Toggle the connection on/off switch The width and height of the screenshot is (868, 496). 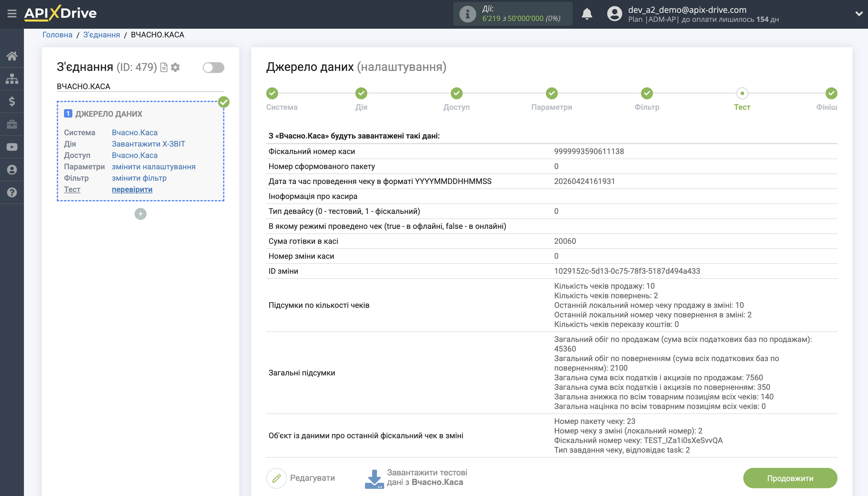(213, 67)
